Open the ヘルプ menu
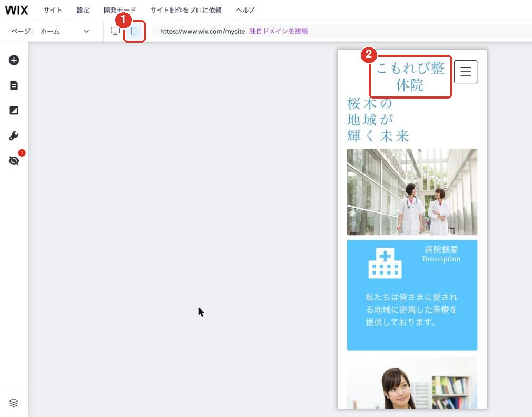Image resolution: width=532 pixels, height=417 pixels. (245, 10)
